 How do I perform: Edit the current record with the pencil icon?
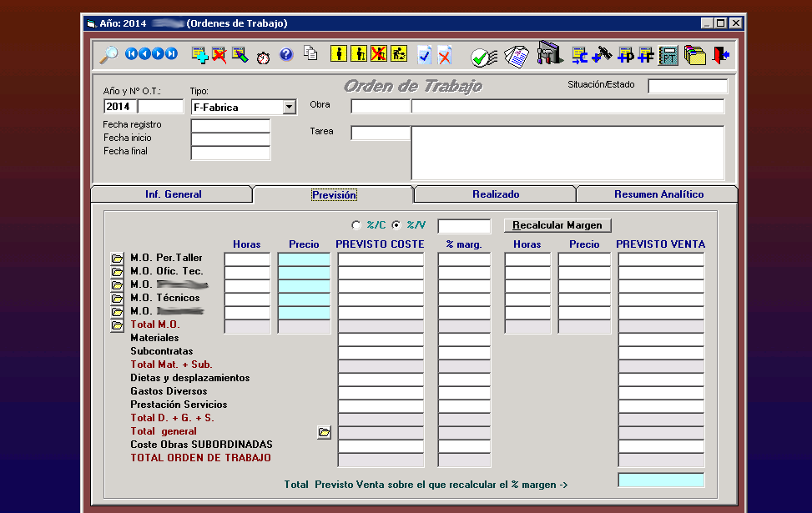click(240, 55)
